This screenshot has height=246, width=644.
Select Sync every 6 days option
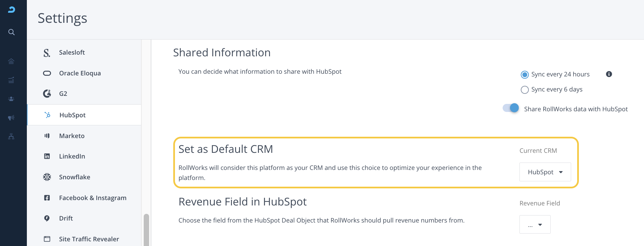tap(524, 90)
